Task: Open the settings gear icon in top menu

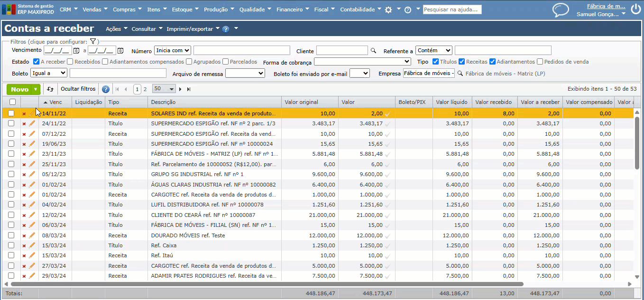Action: click(x=388, y=9)
